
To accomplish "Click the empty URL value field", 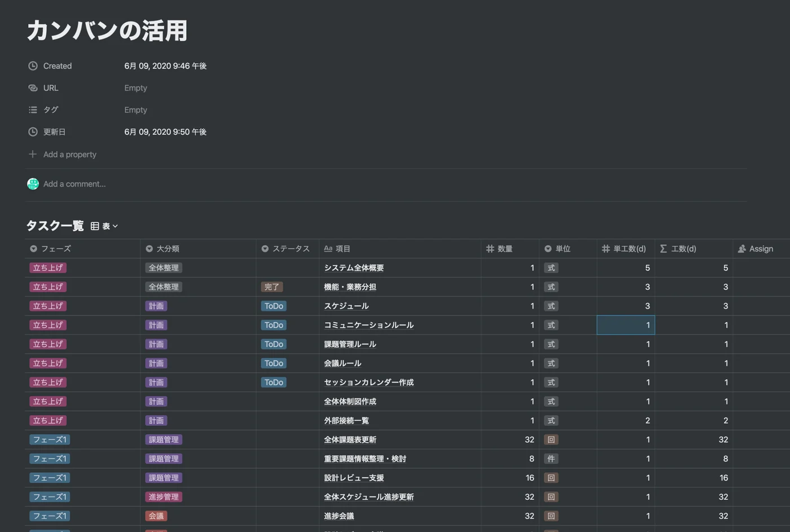I will click(x=135, y=88).
